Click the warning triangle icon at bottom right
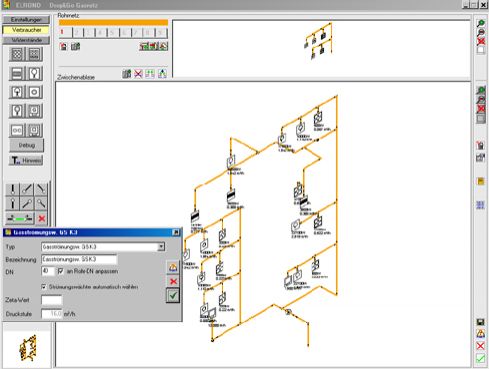This screenshot has height=369, width=489. tap(480, 333)
